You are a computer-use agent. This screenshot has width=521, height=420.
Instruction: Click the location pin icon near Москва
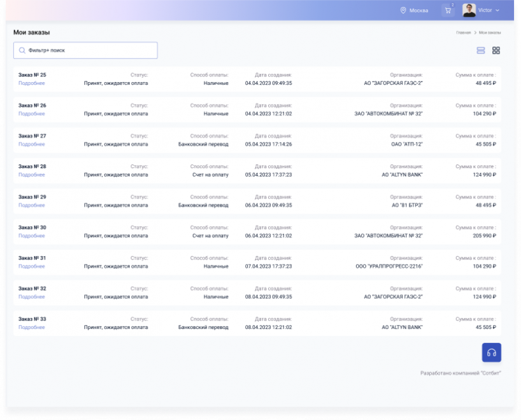click(403, 10)
